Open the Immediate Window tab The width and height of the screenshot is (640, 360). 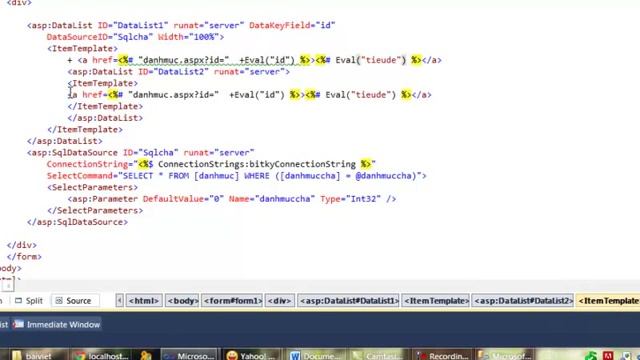point(57,324)
